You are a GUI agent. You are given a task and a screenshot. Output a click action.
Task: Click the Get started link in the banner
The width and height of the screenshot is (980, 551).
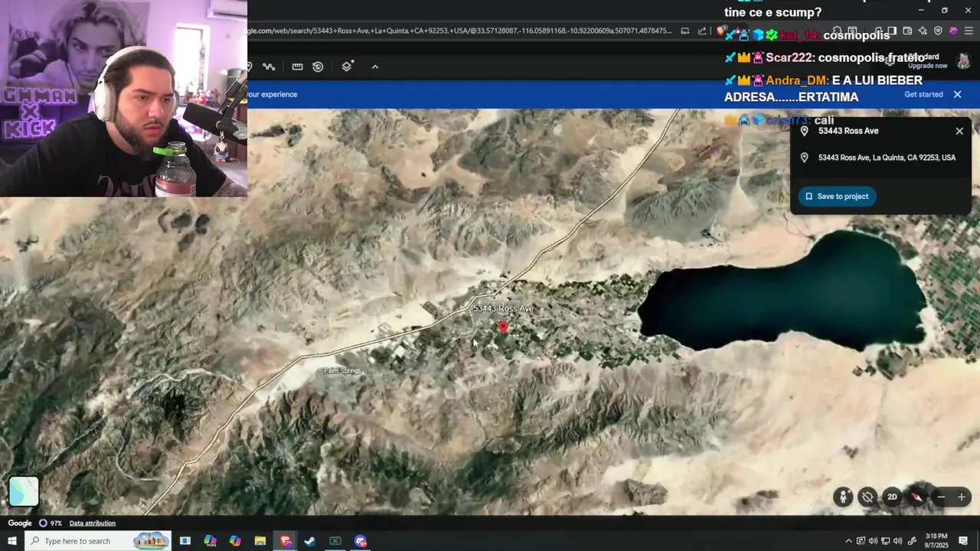click(x=923, y=94)
